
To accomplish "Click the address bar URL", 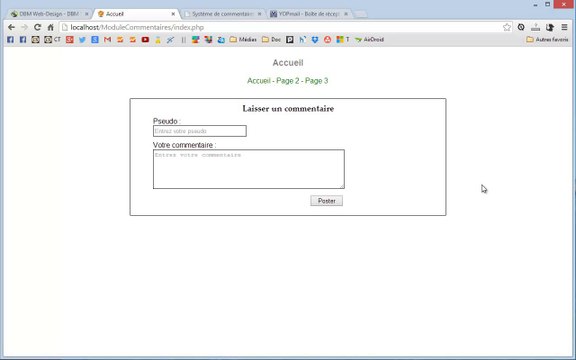I will 137,27.
